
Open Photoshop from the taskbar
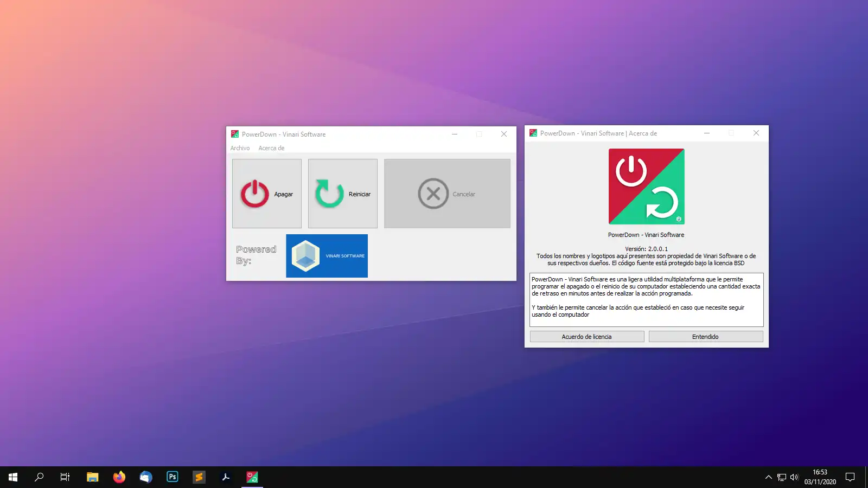[x=173, y=477]
